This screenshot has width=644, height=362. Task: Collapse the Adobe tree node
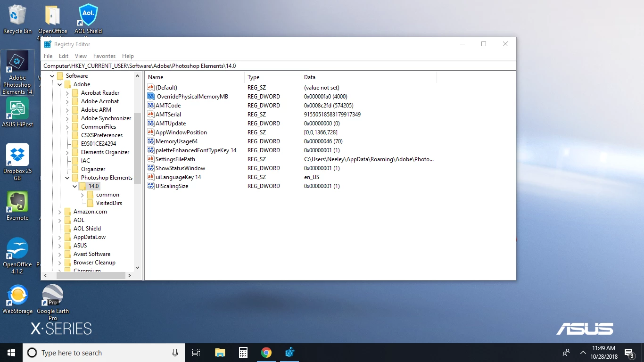60,84
